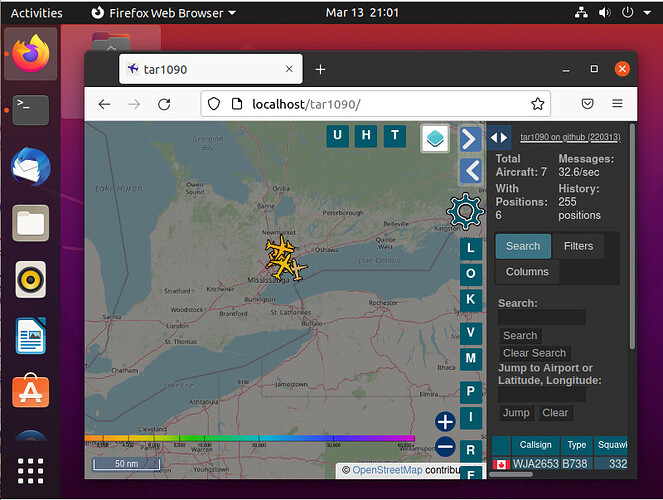Image resolution: width=663 pixels, height=500 pixels.
Task: Switch to the Search tab
Action: click(x=523, y=246)
